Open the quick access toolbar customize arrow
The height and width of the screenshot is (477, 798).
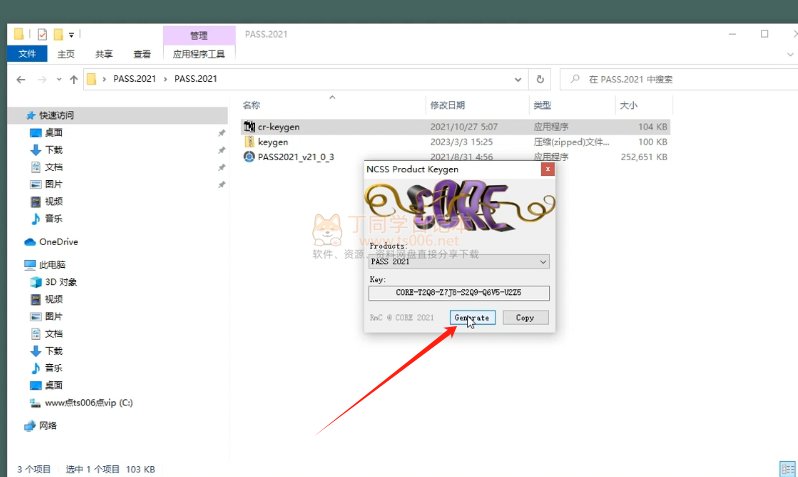pyautogui.click(x=71, y=35)
